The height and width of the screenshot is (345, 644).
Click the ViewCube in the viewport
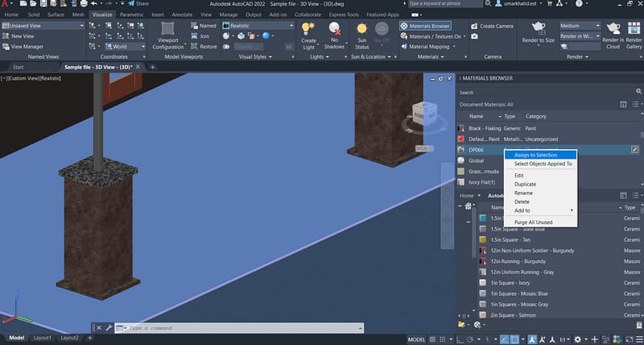pyautogui.click(x=421, y=114)
